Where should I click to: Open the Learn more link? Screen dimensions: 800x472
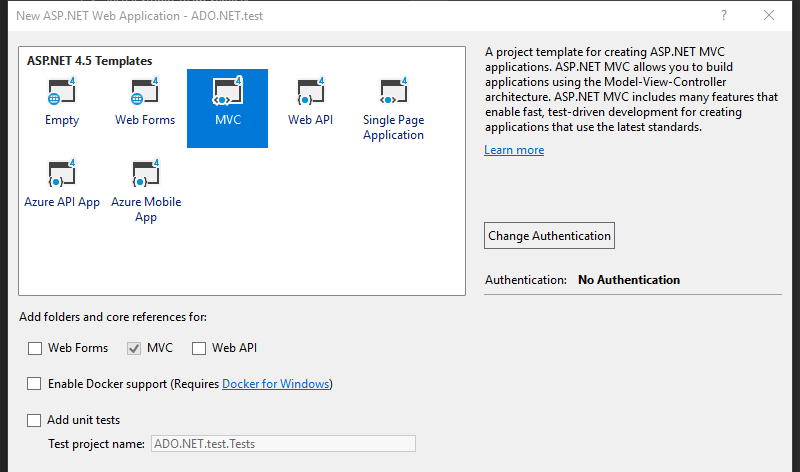[x=514, y=150]
